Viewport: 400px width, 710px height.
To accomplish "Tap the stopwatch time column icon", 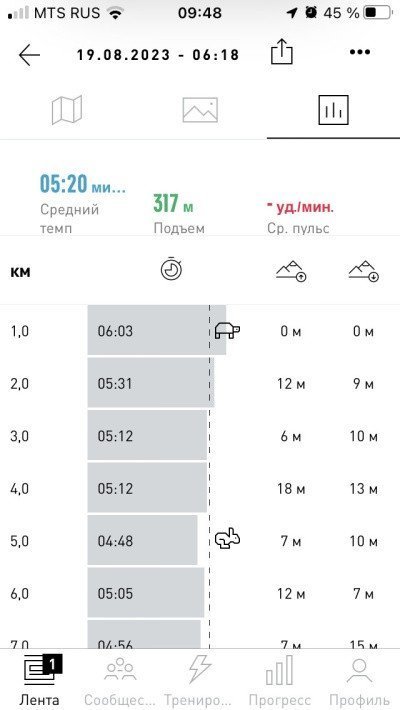I will (171, 269).
